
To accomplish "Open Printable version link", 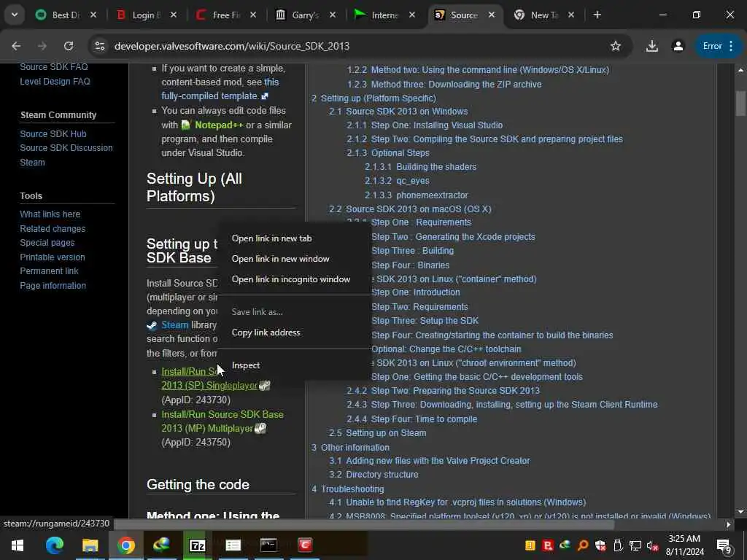I will tap(53, 257).
